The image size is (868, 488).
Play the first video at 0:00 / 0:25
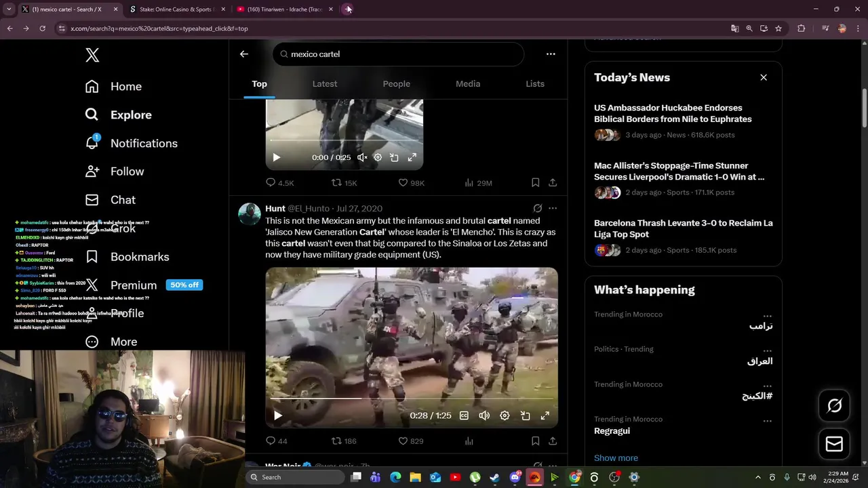(x=276, y=157)
